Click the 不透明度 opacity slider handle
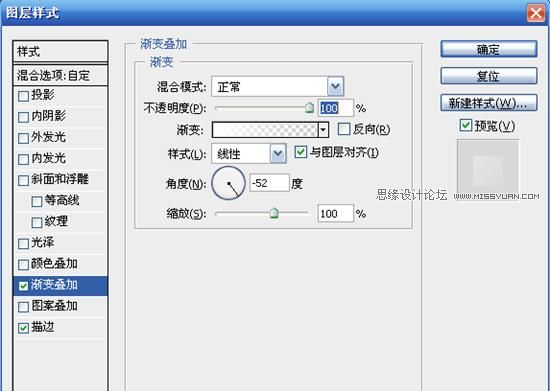Image resolution: width=550 pixels, height=391 pixels. tap(309, 107)
